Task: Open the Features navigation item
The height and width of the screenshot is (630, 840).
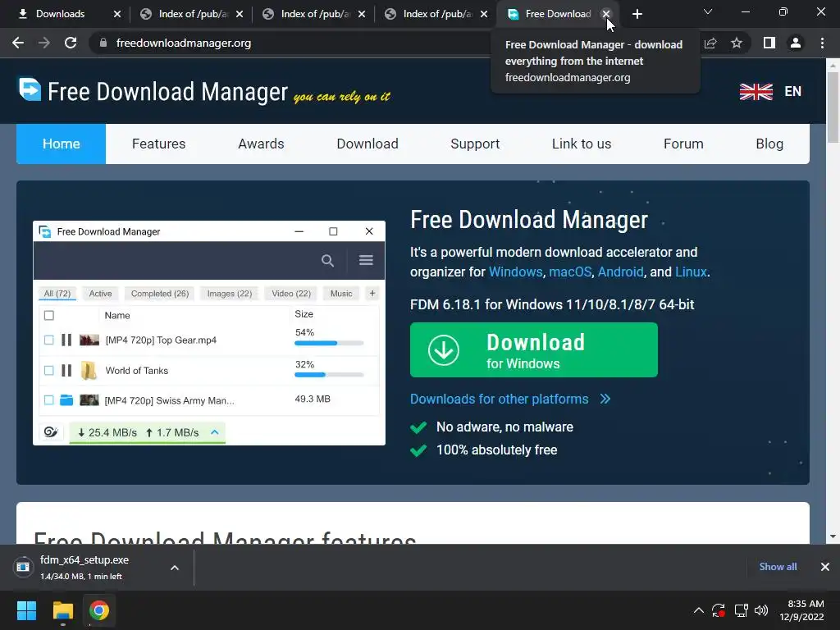Action: click(x=158, y=144)
